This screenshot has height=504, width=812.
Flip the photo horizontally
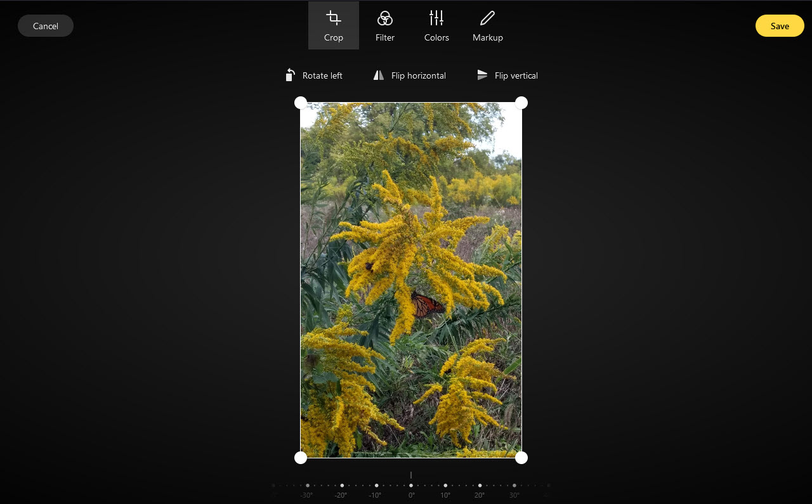coord(410,75)
